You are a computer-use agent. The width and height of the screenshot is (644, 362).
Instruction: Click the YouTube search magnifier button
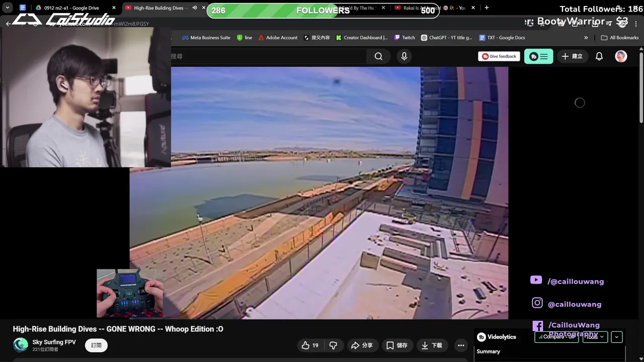click(378, 56)
